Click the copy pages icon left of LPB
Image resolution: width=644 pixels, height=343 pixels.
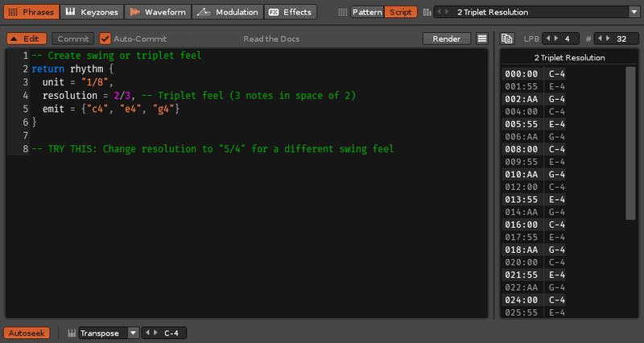[507, 39]
